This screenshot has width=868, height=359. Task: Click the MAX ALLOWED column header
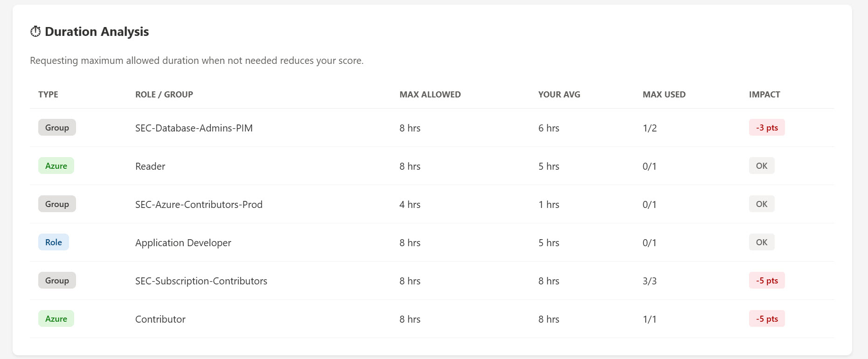click(x=430, y=95)
